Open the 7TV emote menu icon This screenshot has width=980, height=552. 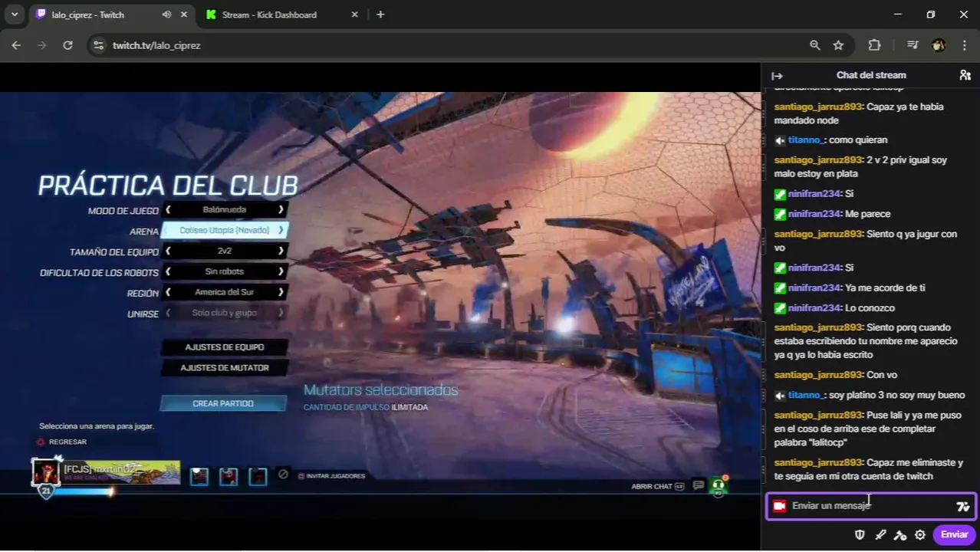tap(963, 506)
